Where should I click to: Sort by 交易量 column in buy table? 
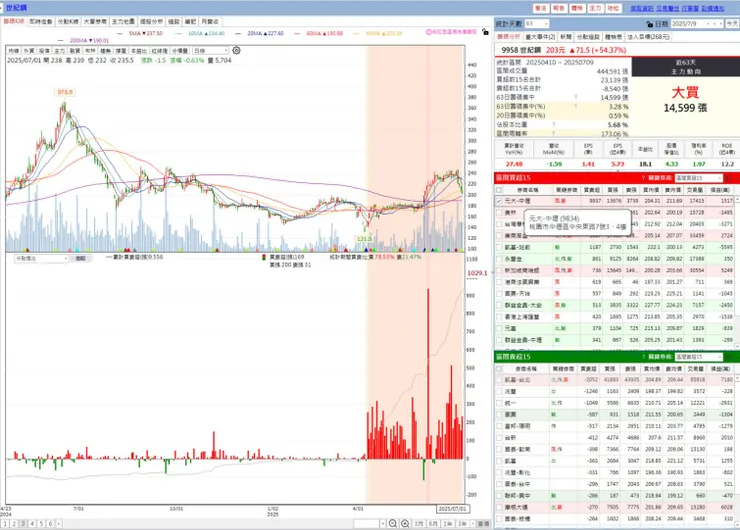[694, 190]
